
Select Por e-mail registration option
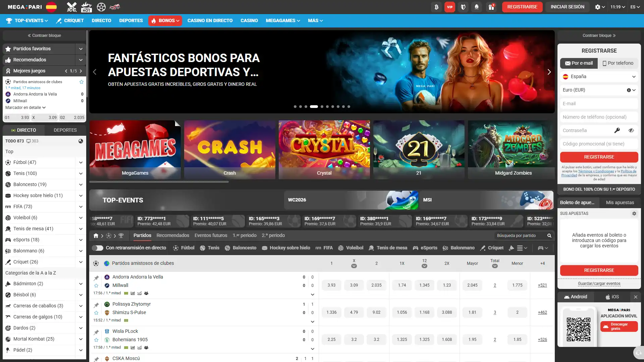(579, 63)
